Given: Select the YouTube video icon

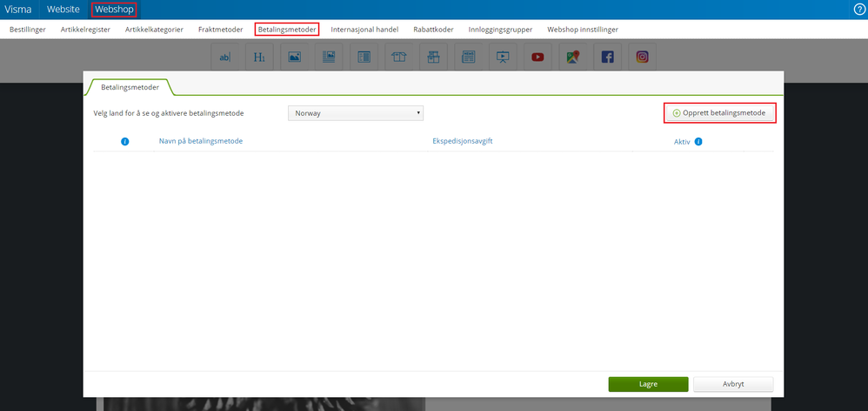Looking at the screenshot, I should [537, 57].
